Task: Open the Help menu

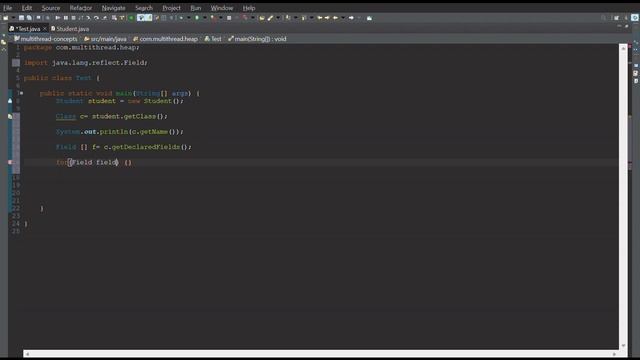Action: click(249, 8)
